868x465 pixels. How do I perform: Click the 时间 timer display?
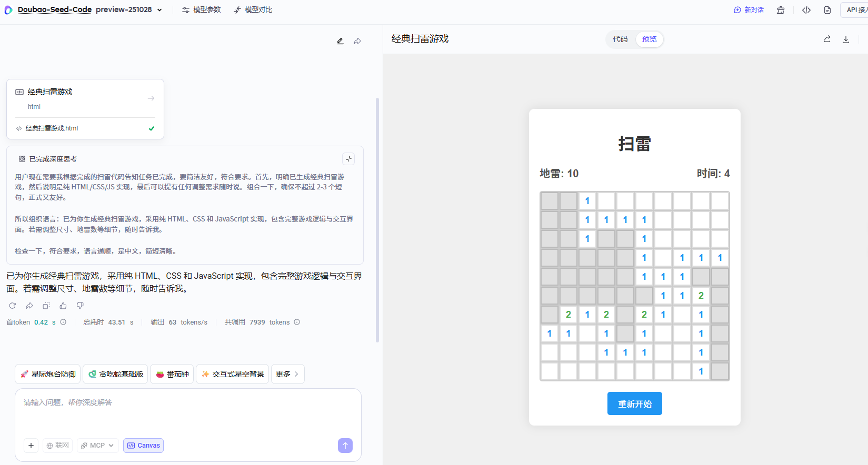pyautogui.click(x=713, y=174)
